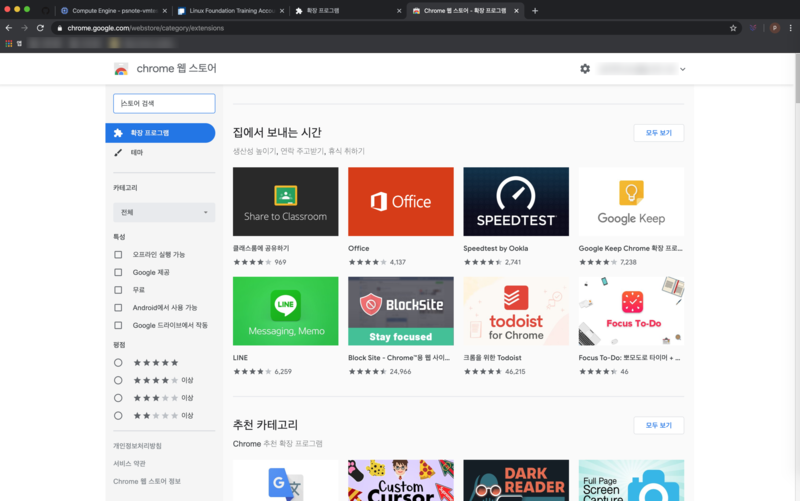Click the browser address bar URL

pos(145,28)
